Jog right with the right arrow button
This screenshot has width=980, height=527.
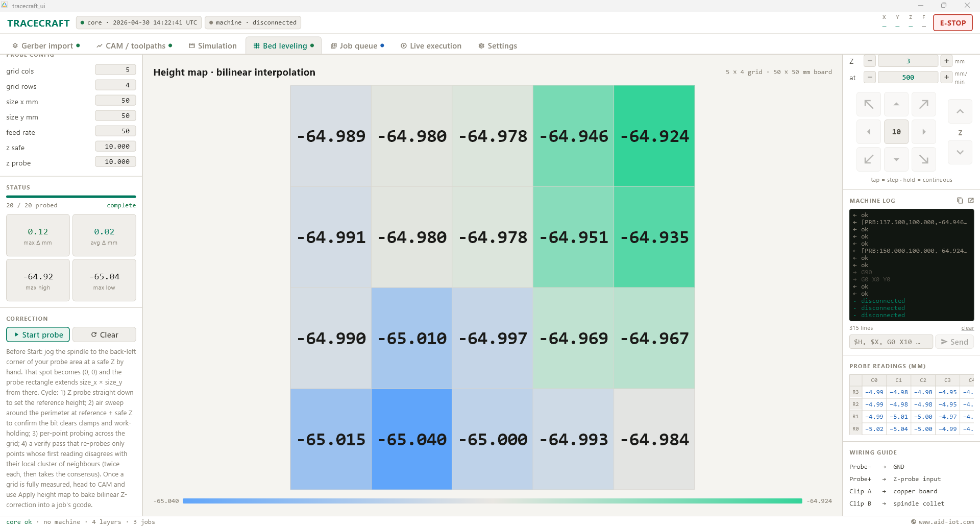click(924, 132)
